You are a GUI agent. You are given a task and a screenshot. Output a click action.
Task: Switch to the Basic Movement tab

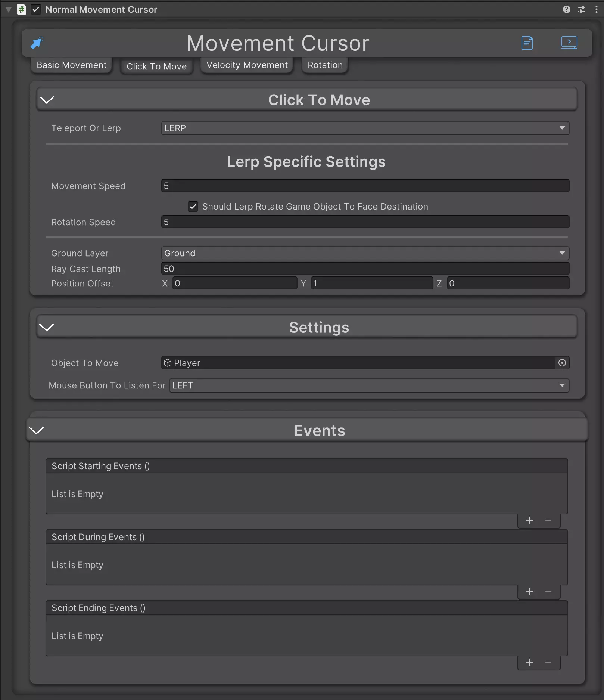click(x=71, y=65)
